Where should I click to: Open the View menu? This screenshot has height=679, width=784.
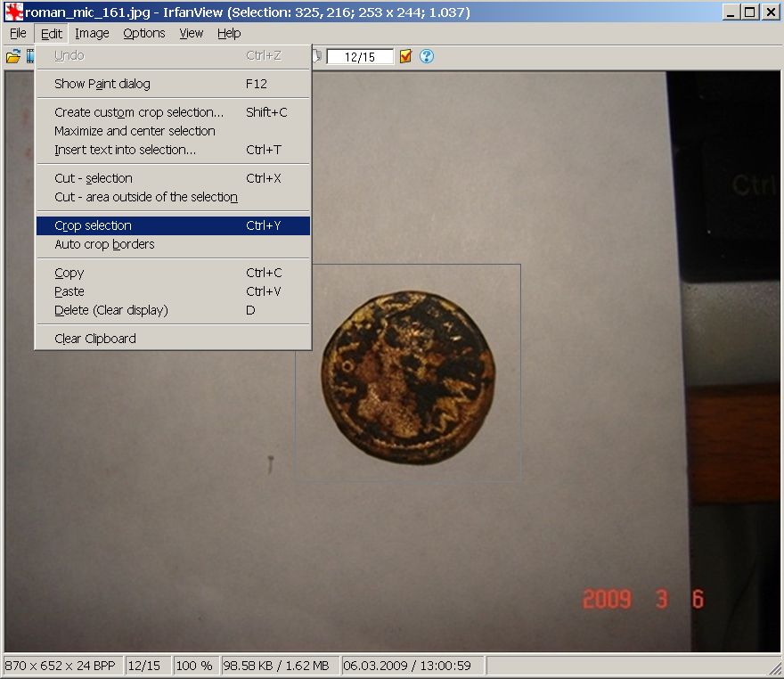click(191, 33)
